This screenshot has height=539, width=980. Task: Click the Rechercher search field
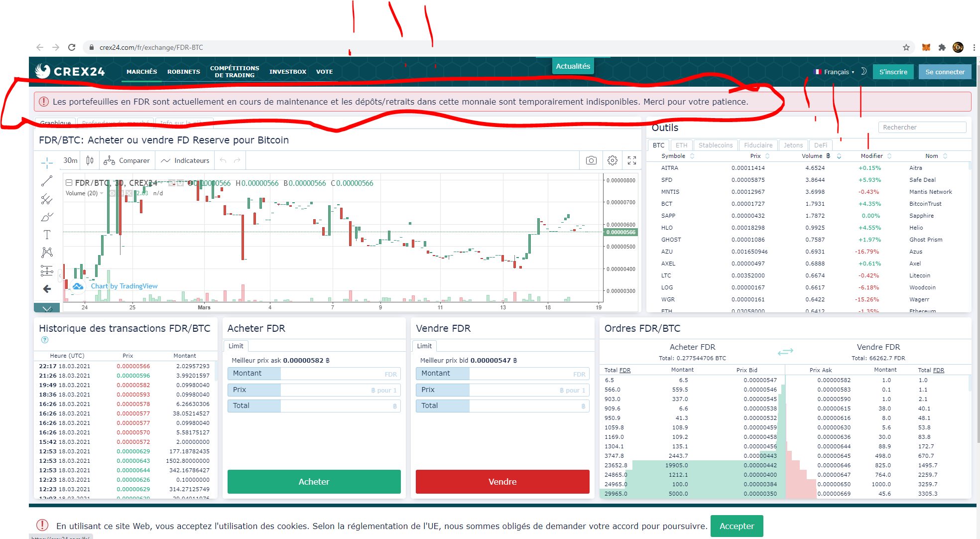click(922, 127)
